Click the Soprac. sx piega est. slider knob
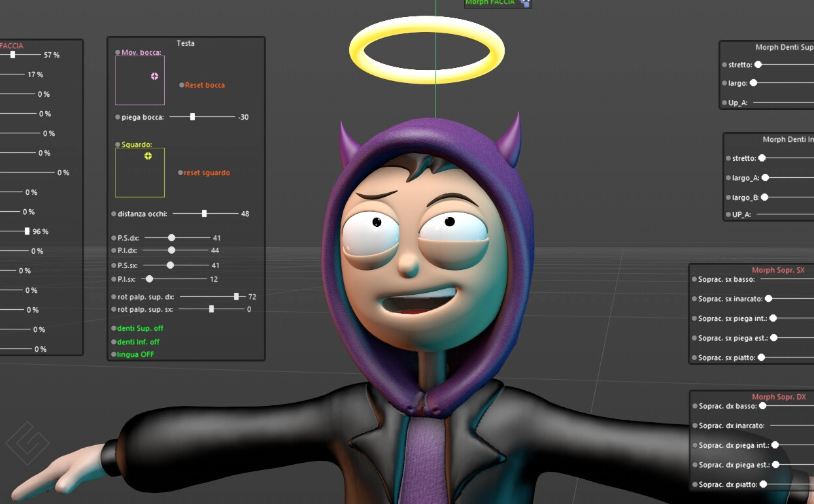 (x=773, y=338)
